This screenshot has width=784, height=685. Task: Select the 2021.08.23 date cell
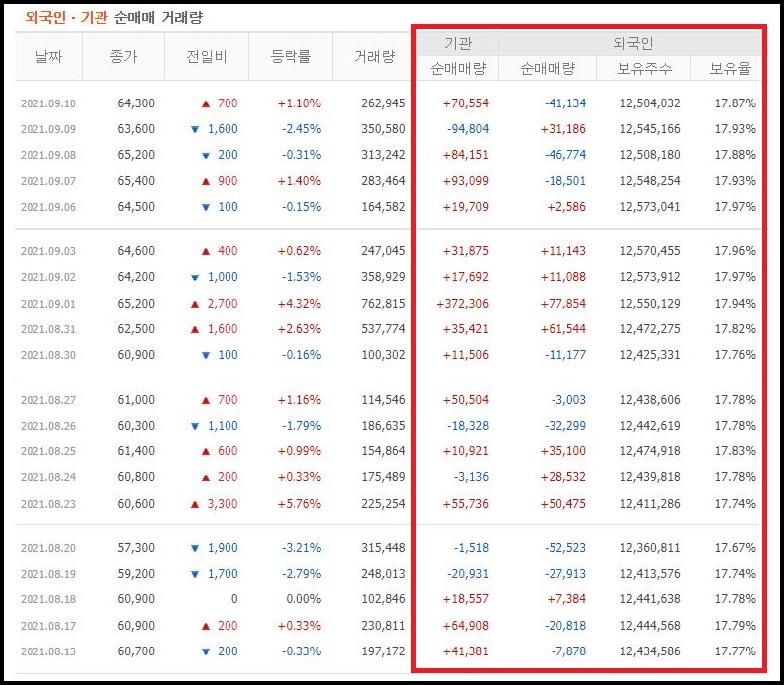(48, 504)
